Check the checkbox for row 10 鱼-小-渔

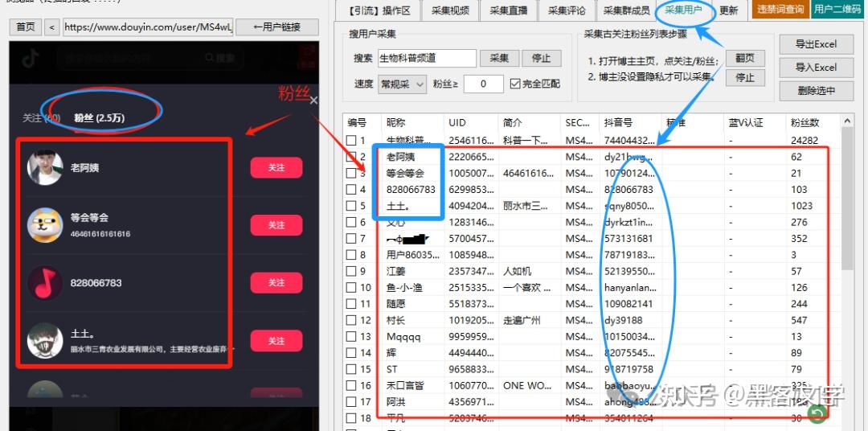tap(351, 288)
